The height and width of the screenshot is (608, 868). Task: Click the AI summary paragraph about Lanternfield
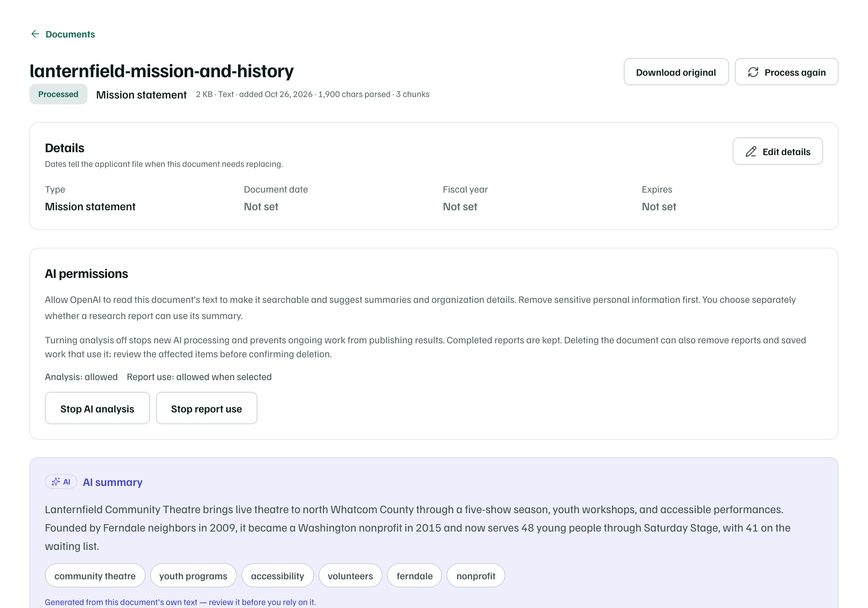418,527
